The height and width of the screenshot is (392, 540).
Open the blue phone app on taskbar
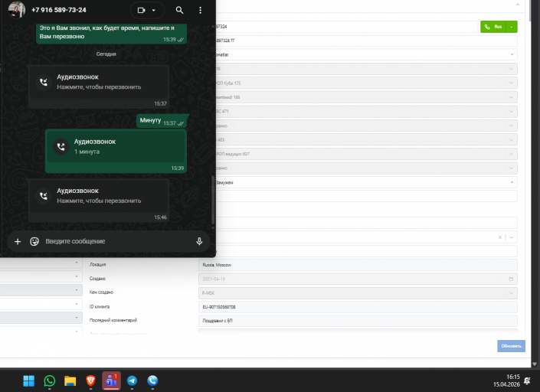152,381
